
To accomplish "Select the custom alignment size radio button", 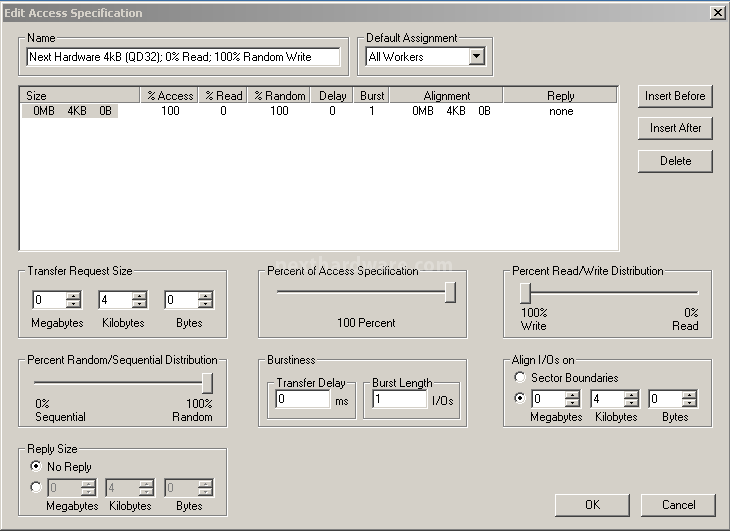I will pos(520,398).
